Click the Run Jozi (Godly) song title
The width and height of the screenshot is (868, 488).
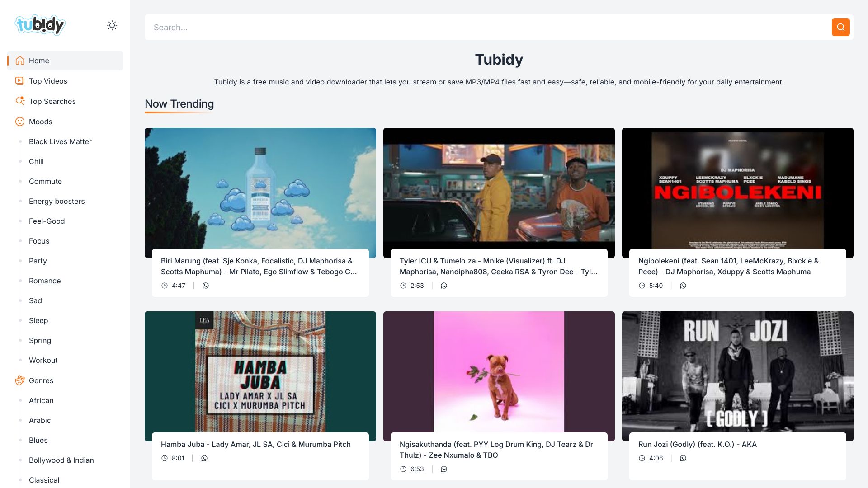click(x=698, y=444)
